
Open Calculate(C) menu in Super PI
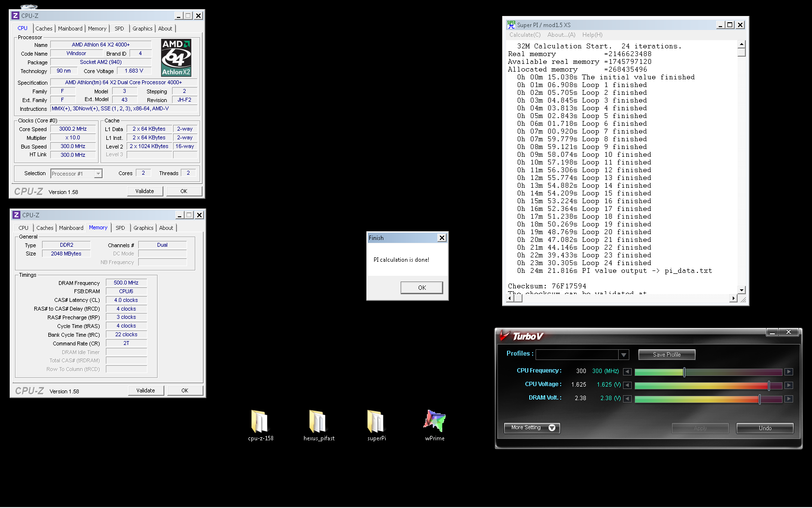(x=525, y=35)
